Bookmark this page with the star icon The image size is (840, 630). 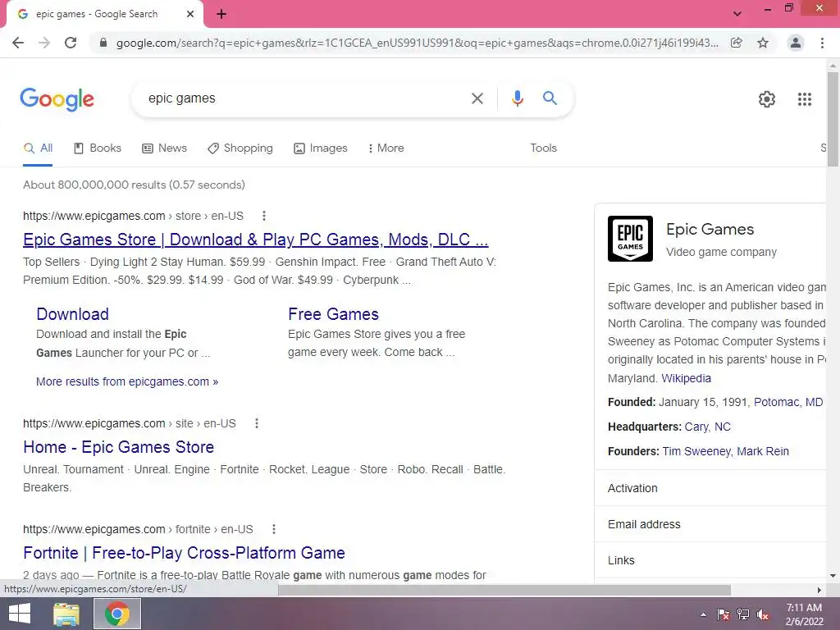pos(763,43)
